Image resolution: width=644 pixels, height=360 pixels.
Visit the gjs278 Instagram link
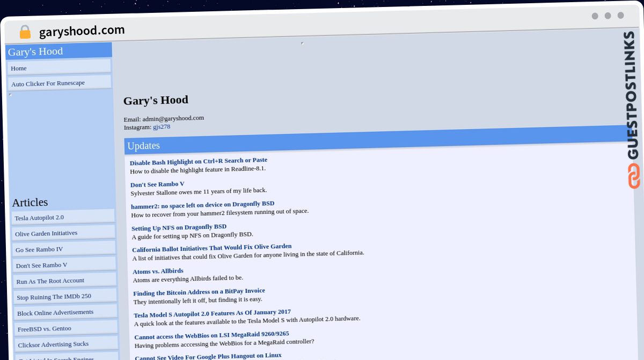[x=162, y=126]
